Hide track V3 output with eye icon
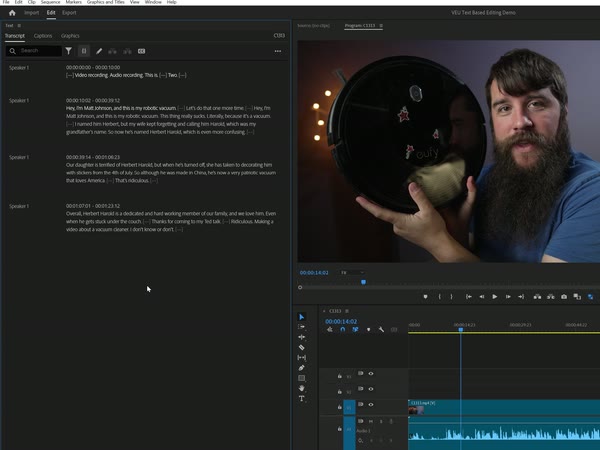Screen dimensions: 600x450 pos(371,373)
